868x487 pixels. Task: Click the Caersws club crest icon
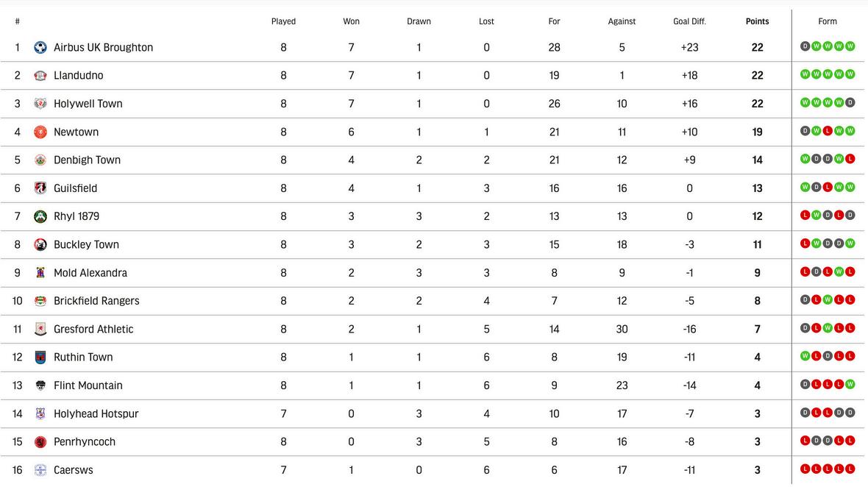tap(40, 470)
